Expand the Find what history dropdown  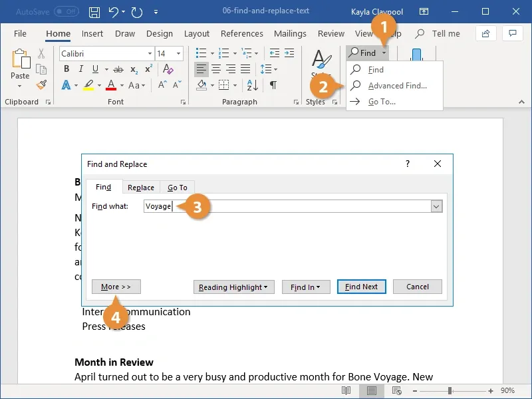pos(437,206)
